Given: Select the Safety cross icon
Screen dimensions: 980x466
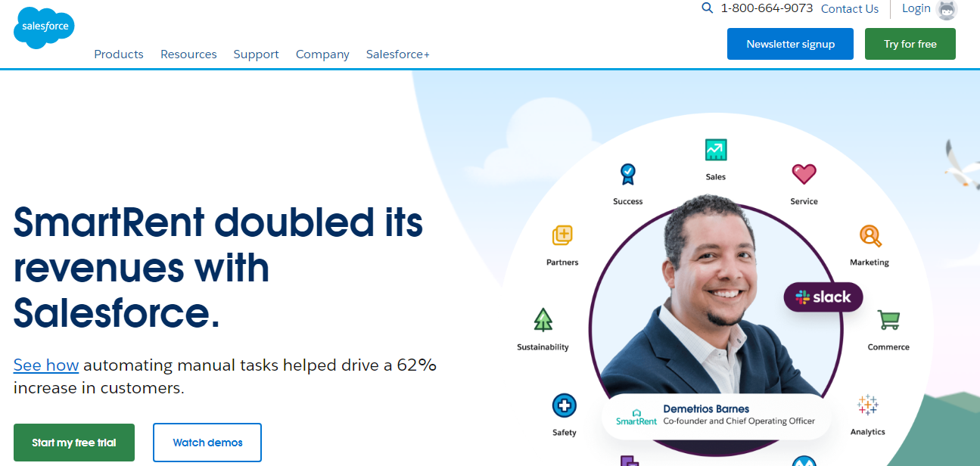Looking at the screenshot, I should coord(564,405).
